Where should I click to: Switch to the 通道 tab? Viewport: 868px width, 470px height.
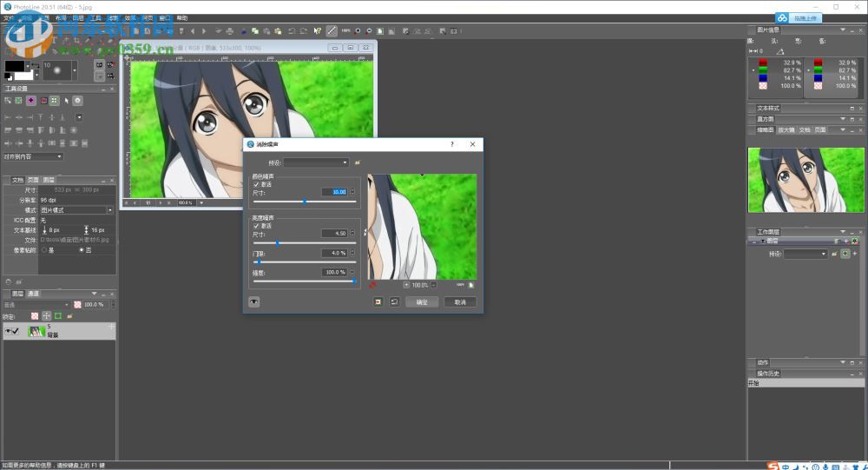tap(33, 294)
